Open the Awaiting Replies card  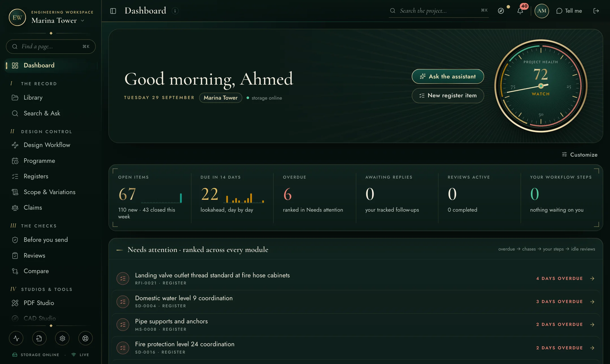(397, 198)
